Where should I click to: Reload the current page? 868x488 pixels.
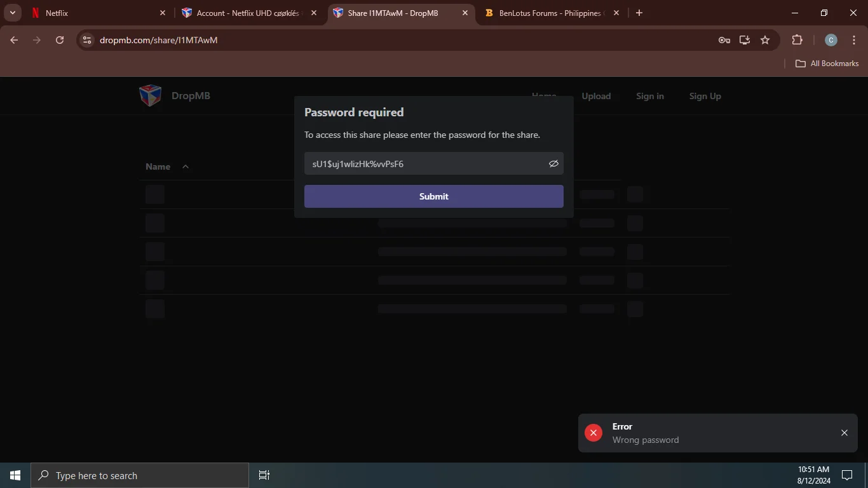coord(60,40)
